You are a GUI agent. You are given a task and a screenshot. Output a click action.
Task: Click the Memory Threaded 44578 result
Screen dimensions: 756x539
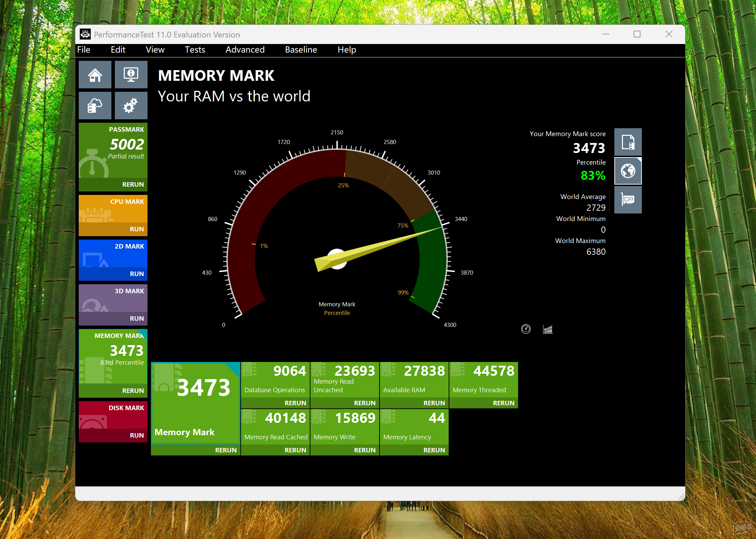[x=484, y=379]
